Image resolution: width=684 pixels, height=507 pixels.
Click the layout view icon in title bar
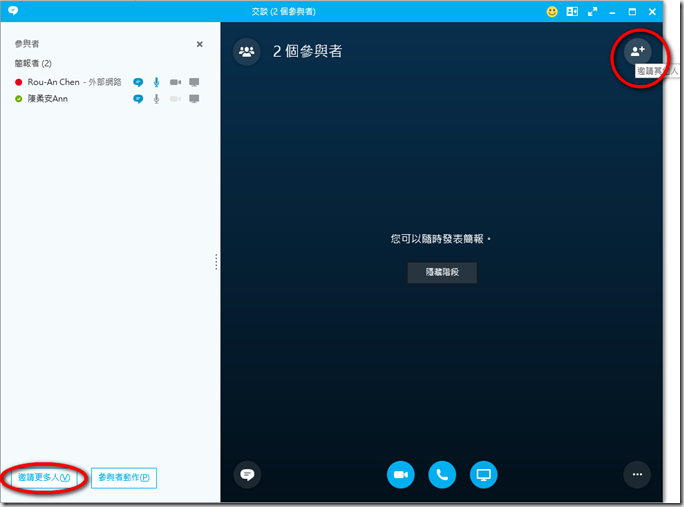click(573, 12)
